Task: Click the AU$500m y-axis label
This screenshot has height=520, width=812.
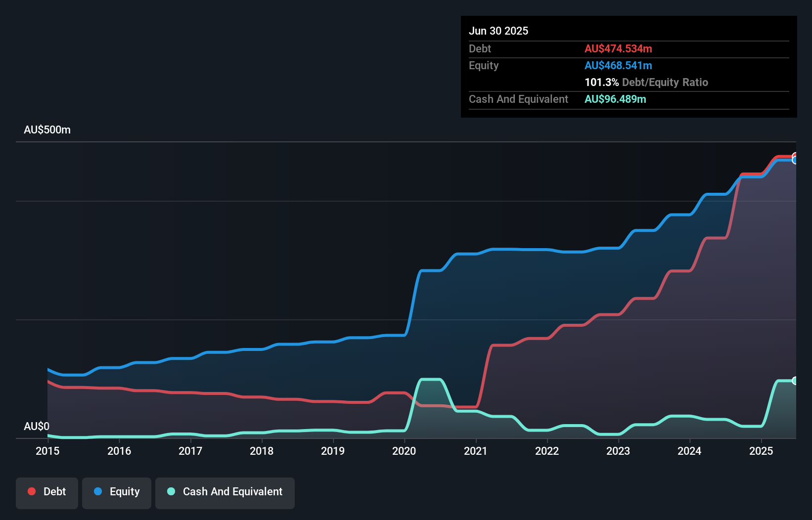Action: pyautogui.click(x=47, y=130)
